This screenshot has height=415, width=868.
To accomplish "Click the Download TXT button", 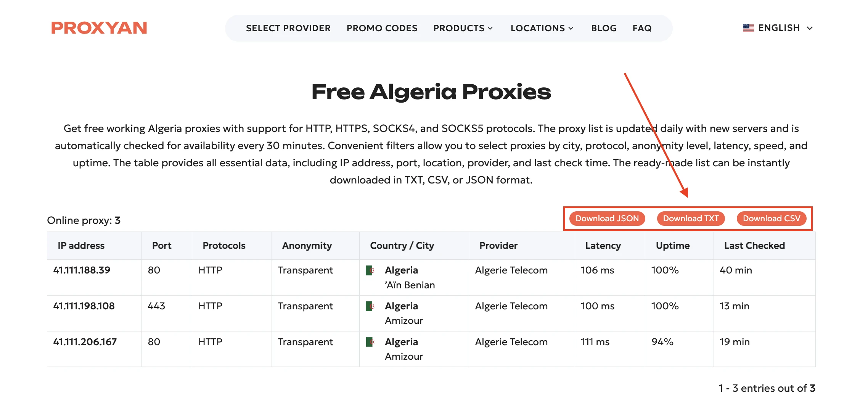I will (691, 219).
